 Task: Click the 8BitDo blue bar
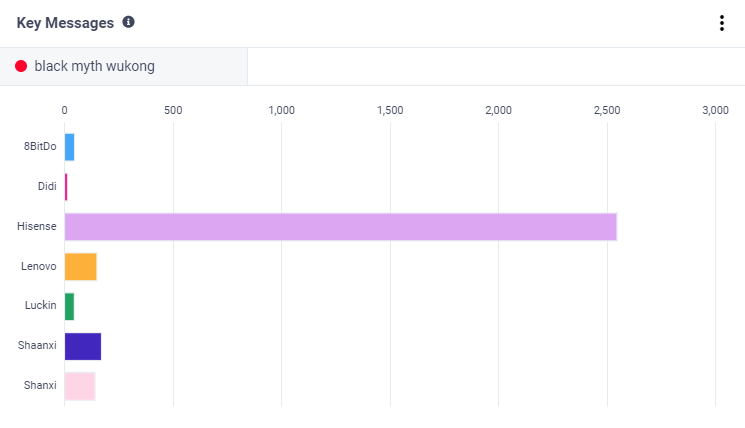pyautogui.click(x=69, y=147)
